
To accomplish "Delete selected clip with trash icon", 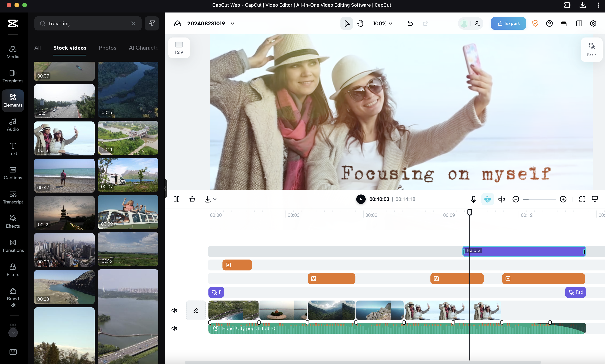I will pos(192,199).
